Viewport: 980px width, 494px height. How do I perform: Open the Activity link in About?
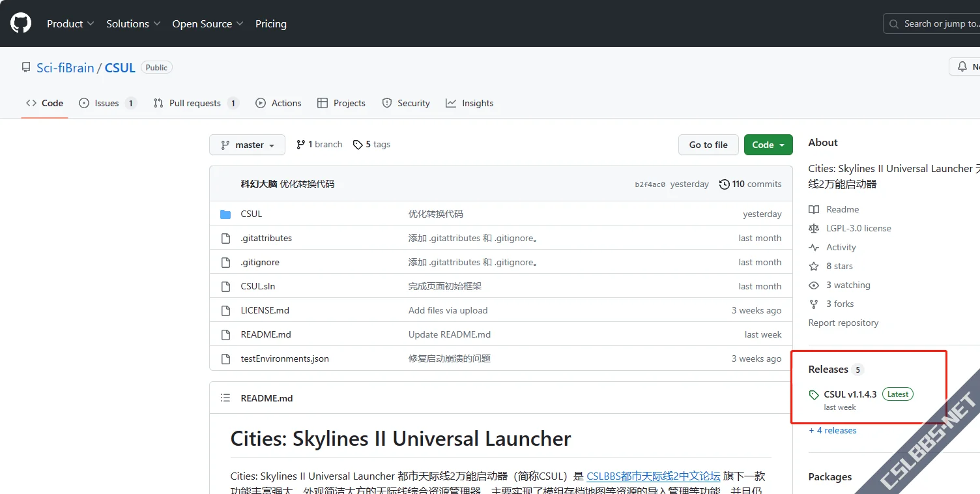click(x=832, y=247)
